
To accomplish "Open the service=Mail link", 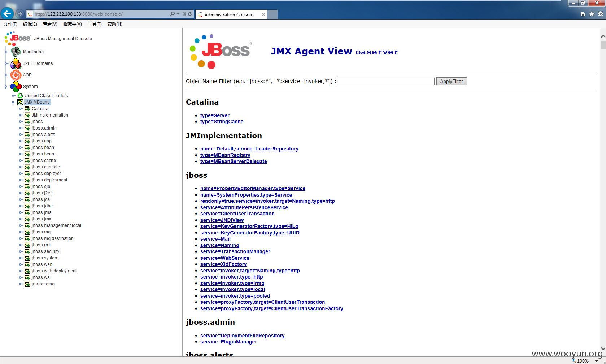I will click(x=215, y=239).
